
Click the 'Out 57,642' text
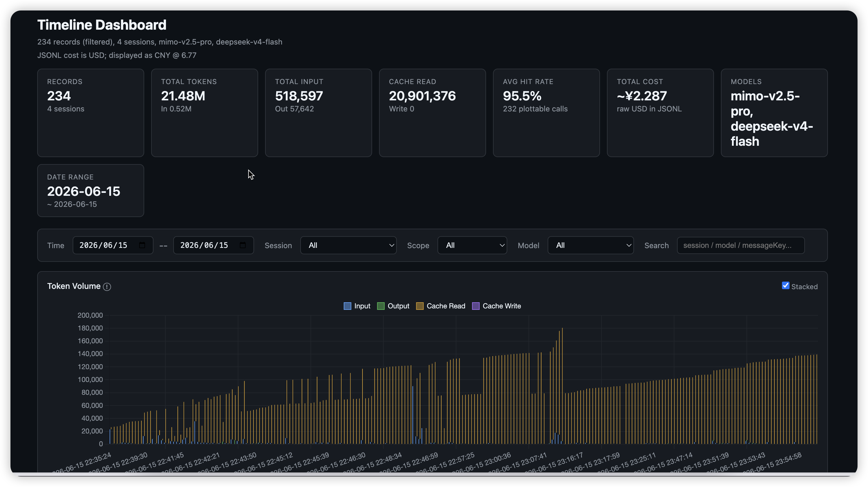point(294,109)
